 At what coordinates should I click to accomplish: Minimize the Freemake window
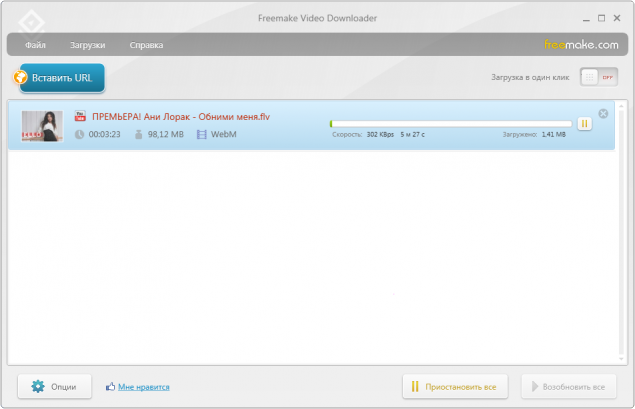click(x=586, y=19)
